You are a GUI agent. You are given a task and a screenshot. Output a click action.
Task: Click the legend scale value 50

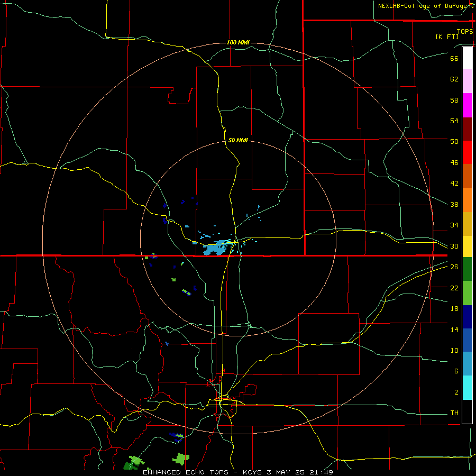pos(454,141)
